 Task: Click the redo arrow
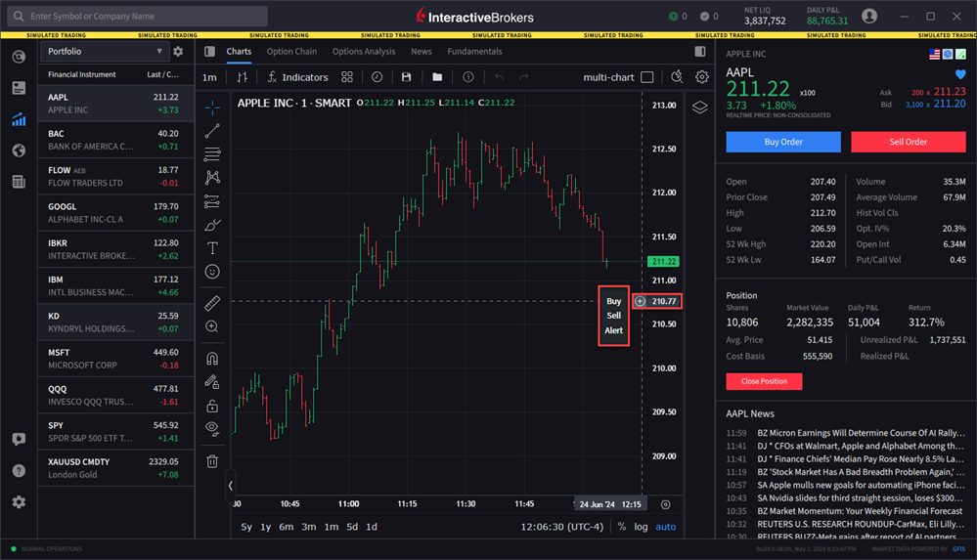524,77
